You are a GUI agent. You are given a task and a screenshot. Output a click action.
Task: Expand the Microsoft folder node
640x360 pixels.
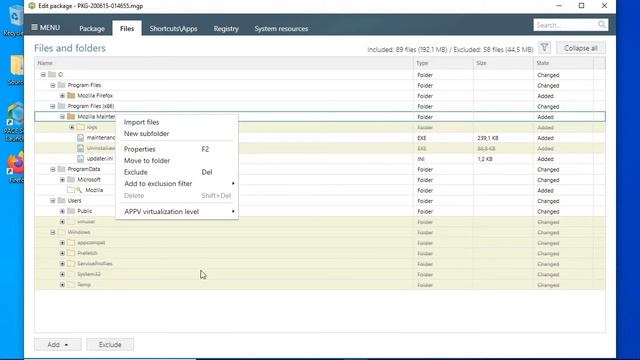click(62, 180)
